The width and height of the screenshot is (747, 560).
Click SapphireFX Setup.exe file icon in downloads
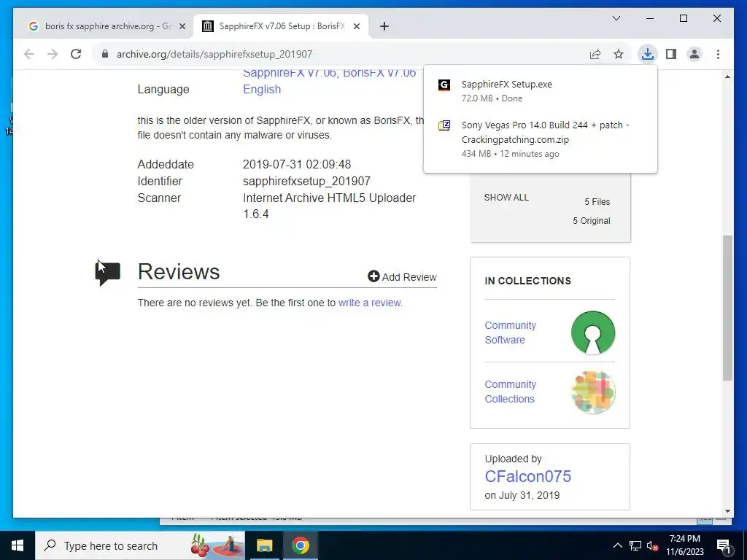444,85
